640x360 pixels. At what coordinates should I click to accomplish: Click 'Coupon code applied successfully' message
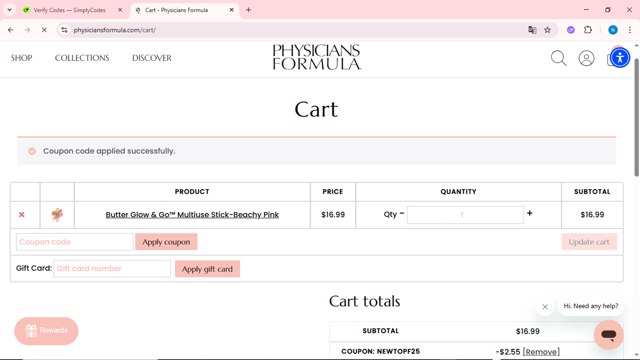click(x=109, y=151)
